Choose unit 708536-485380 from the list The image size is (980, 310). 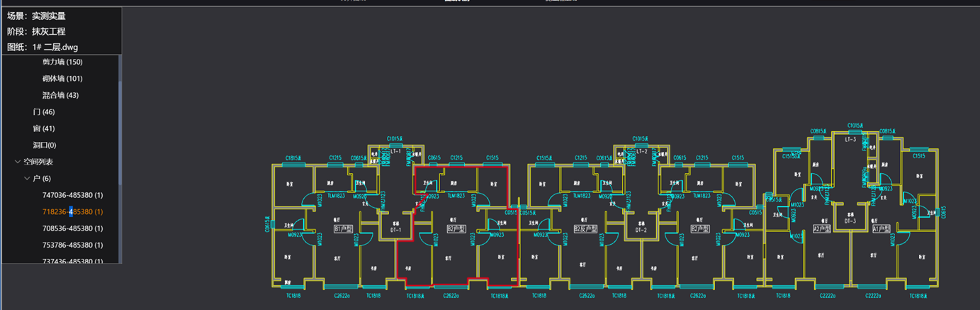tap(72, 228)
